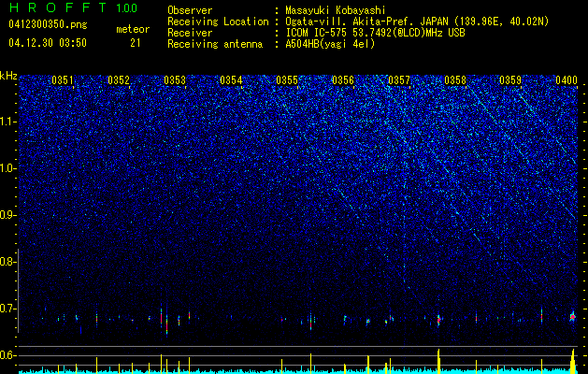Click the 0358 time marker
This screenshot has width=588, height=374.
click(x=455, y=80)
